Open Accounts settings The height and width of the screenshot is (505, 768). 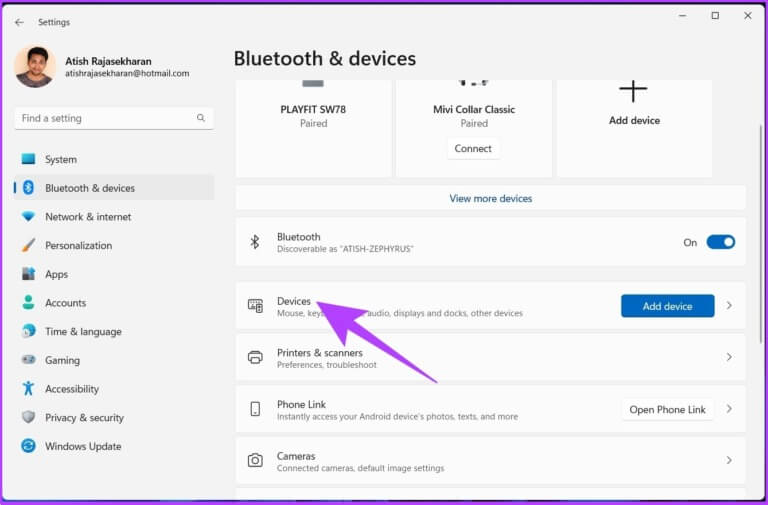[114, 302]
